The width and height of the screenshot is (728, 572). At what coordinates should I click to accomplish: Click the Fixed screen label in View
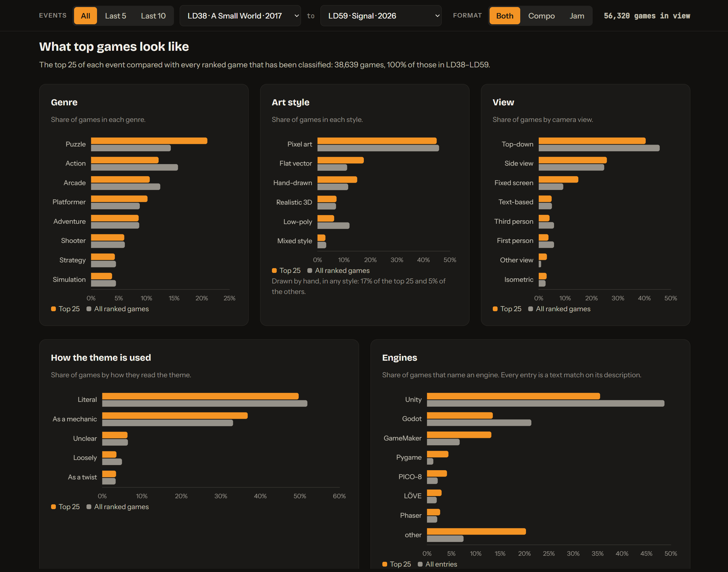[x=514, y=183]
